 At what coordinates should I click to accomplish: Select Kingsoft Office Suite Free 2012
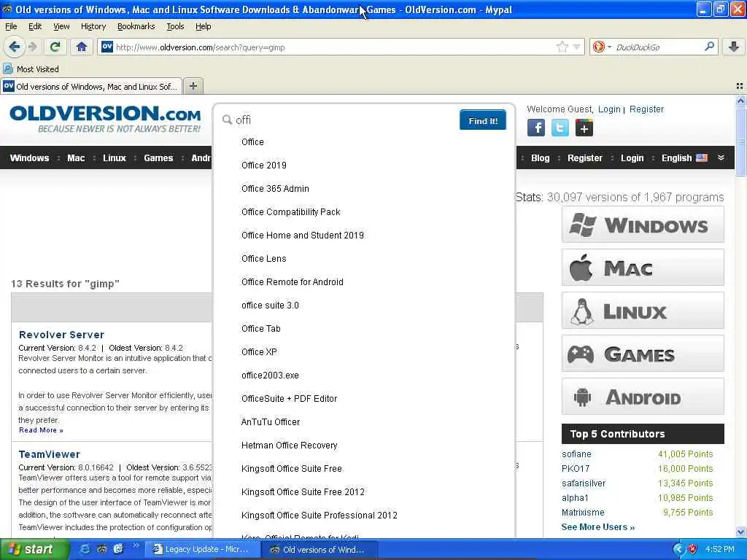(x=303, y=492)
